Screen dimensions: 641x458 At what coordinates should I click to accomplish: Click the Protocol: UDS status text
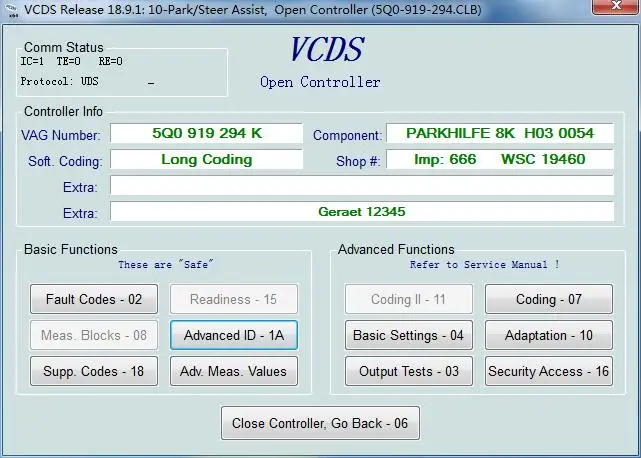click(60, 81)
